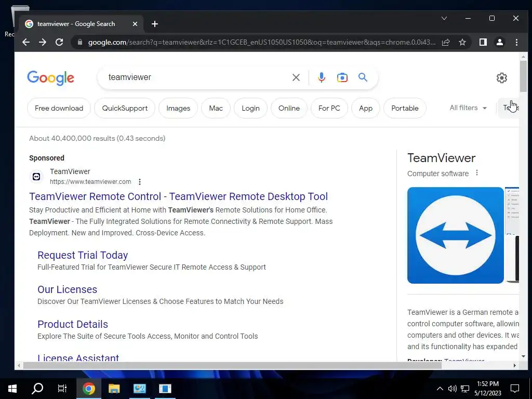Click the scroll down arrow
The image size is (532, 399).
(x=523, y=356)
